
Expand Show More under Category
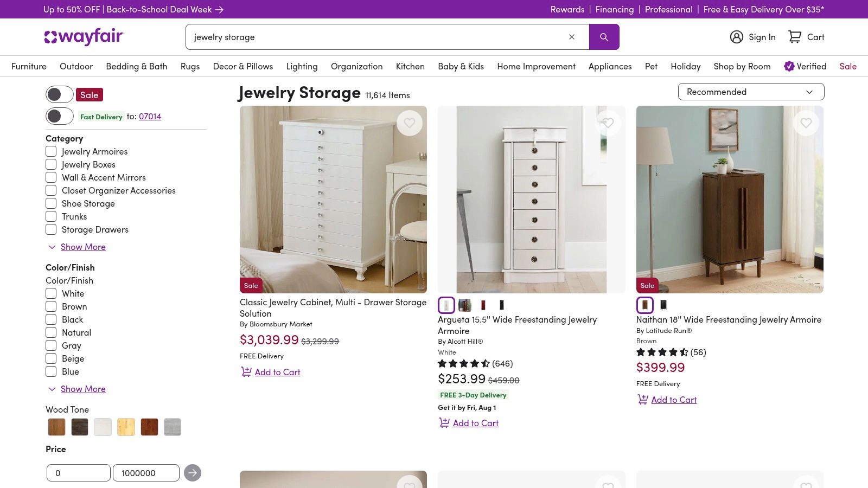point(82,247)
